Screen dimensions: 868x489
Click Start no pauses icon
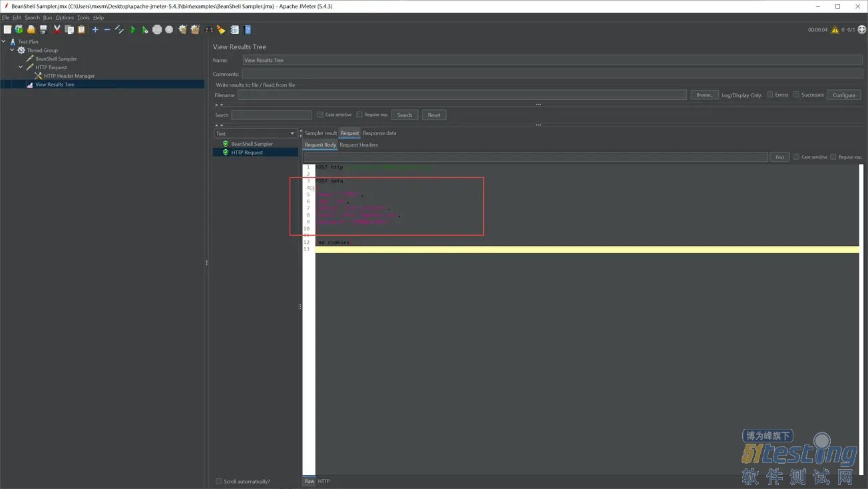click(144, 29)
